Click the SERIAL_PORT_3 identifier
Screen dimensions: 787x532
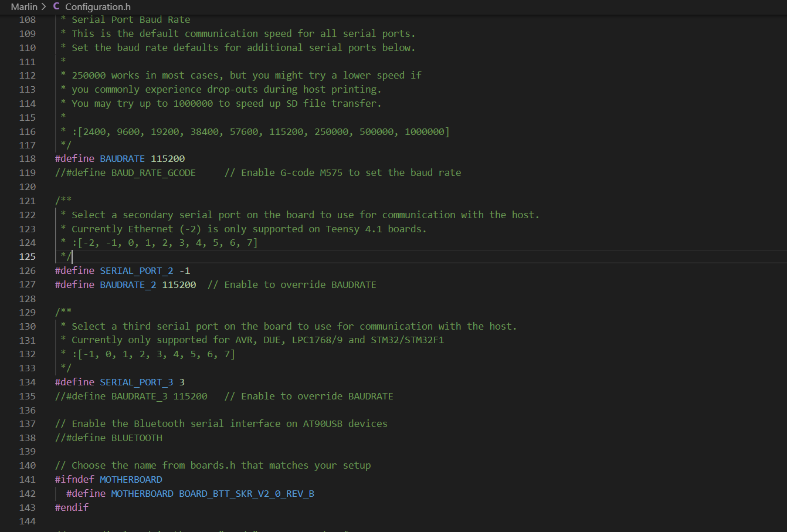click(137, 382)
